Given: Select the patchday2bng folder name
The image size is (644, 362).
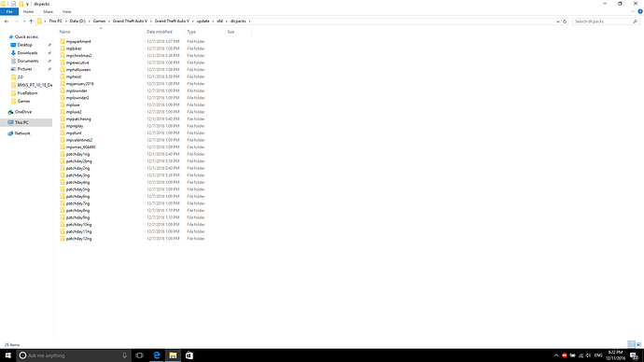Looking at the screenshot, I should [x=78, y=161].
